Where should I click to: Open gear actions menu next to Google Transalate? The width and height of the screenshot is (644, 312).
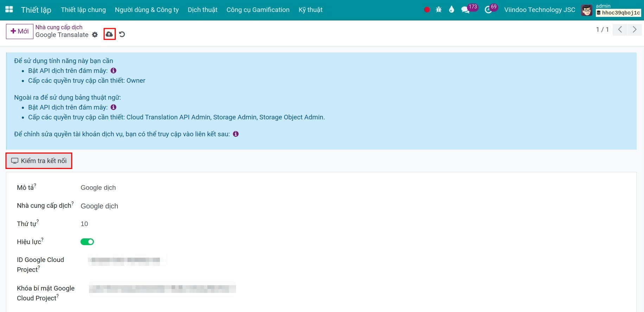click(x=95, y=35)
